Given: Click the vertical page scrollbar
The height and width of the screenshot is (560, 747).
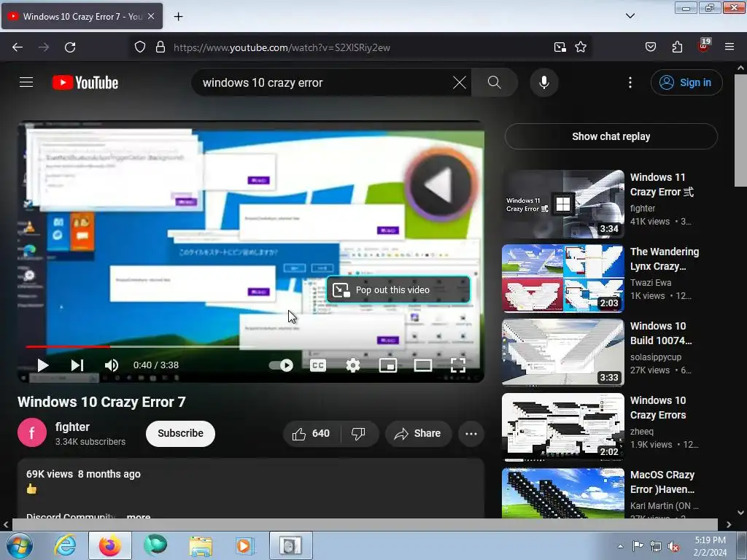Looking at the screenshot, I should point(740,130).
